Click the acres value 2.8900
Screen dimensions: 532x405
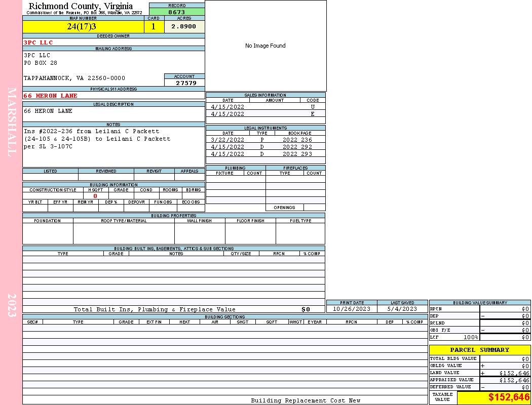click(x=184, y=26)
